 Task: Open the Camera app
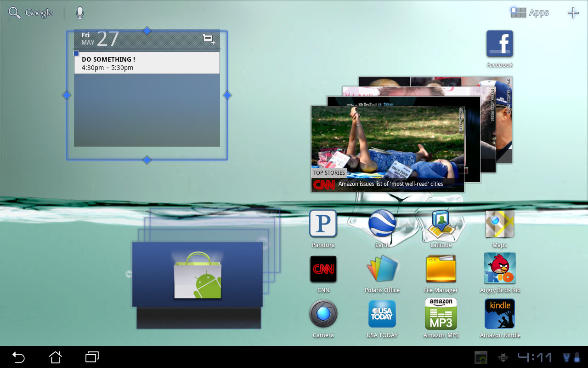[323, 314]
